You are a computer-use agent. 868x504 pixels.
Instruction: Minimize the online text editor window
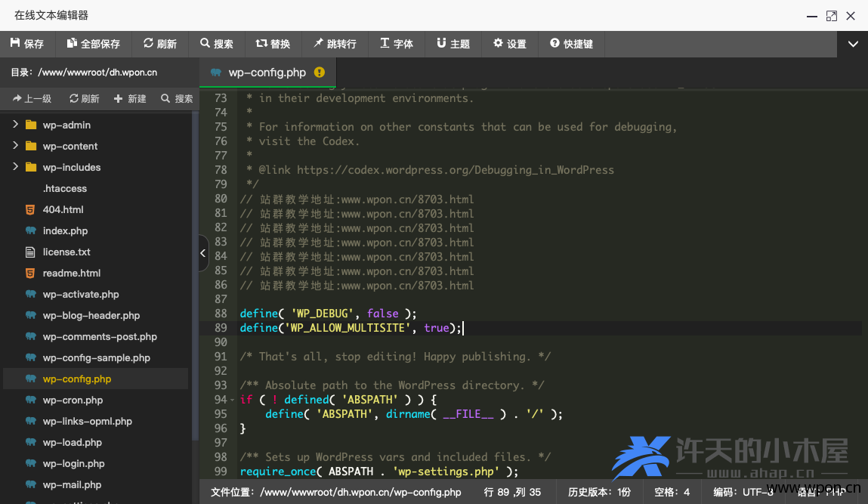point(811,17)
